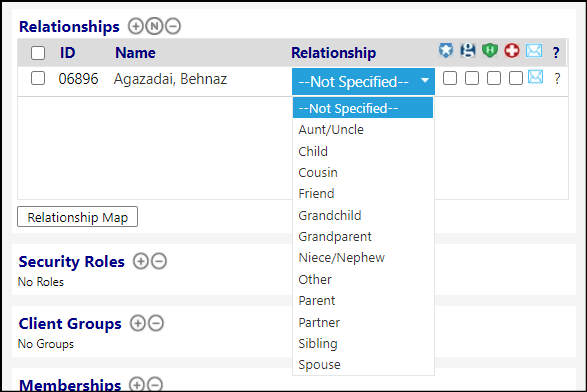Remove a membership with minus icon

click(155, 385)
